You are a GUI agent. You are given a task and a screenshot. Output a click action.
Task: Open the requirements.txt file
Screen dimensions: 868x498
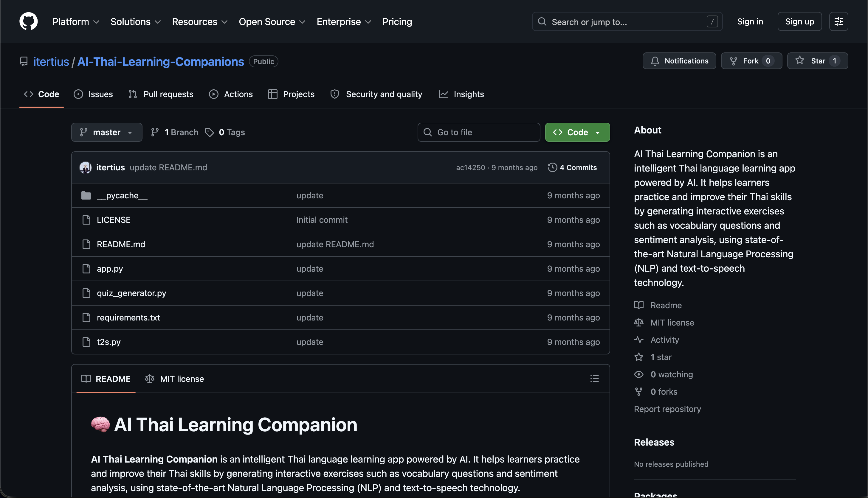click(128, 318)
